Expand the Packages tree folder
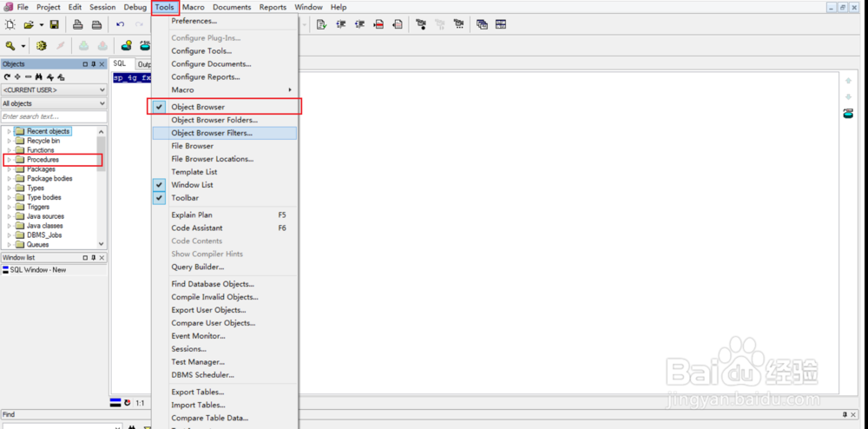The height and width of the screenshot is (429, 868). pos(9,168)
